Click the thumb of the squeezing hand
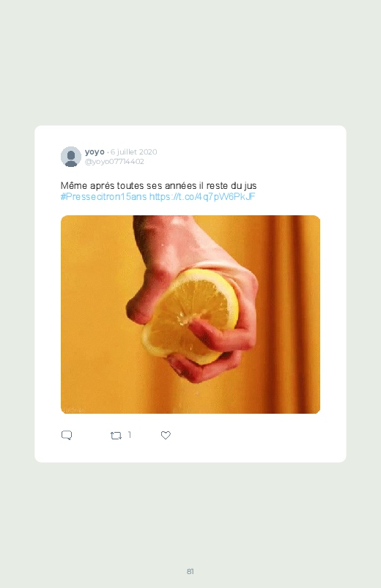The height and width of the screenshot is (588, 381). (139, 305)
